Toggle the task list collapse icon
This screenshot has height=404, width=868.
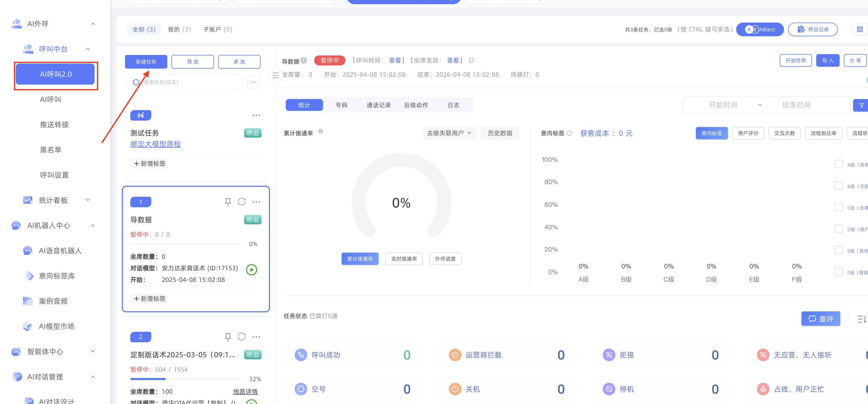(x=276, y=75)
